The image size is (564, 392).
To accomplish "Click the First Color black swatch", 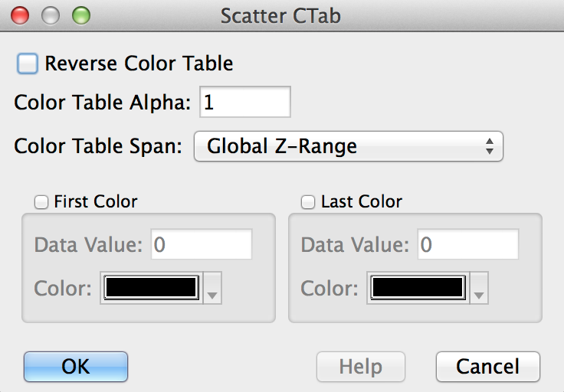I will (x=152, y=288).
